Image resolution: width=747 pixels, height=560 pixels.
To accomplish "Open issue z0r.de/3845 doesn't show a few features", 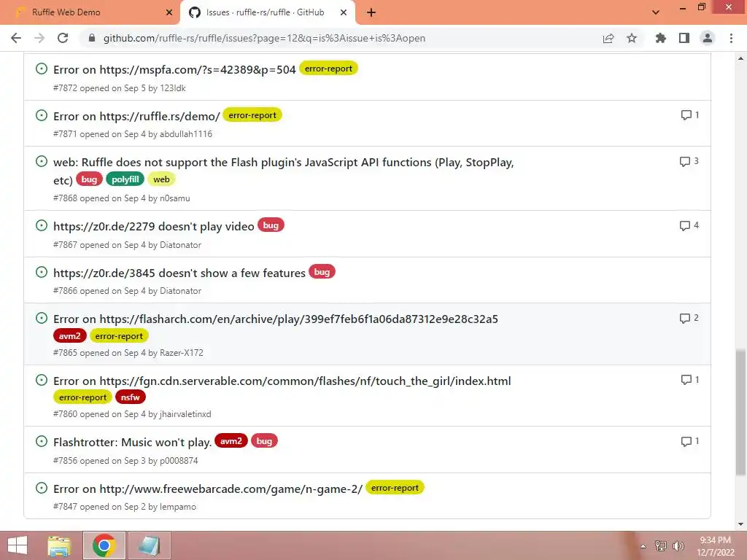I will [179, 273].
